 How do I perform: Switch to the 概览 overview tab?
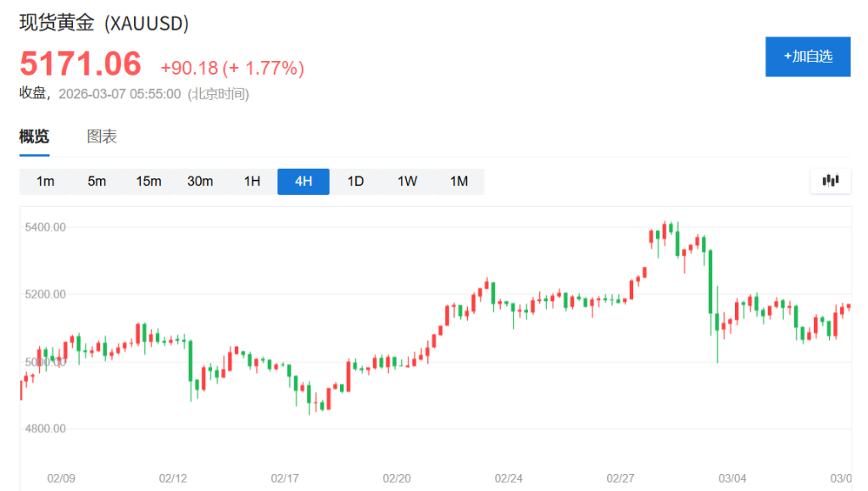(34, 137)
